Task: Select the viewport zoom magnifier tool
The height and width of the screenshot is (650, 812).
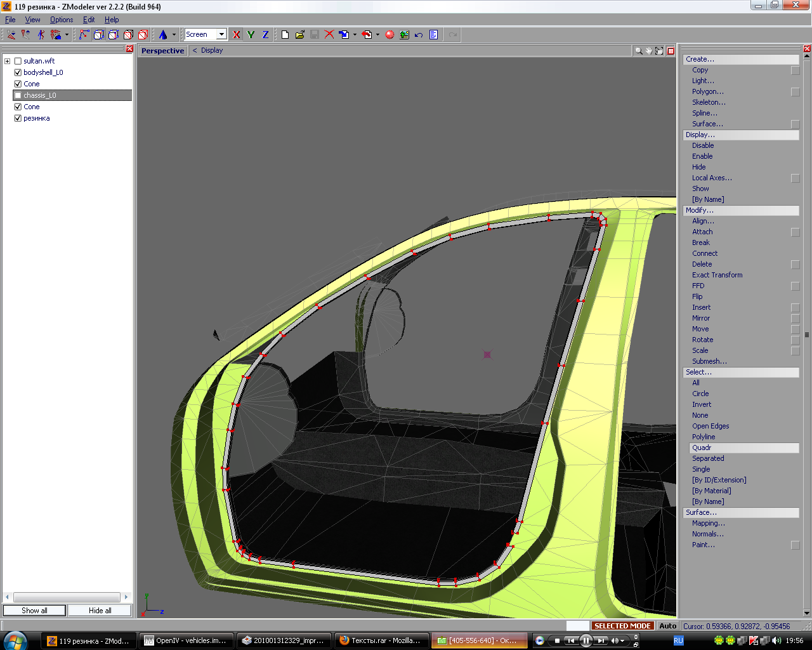Action: [x=639, y=51]
